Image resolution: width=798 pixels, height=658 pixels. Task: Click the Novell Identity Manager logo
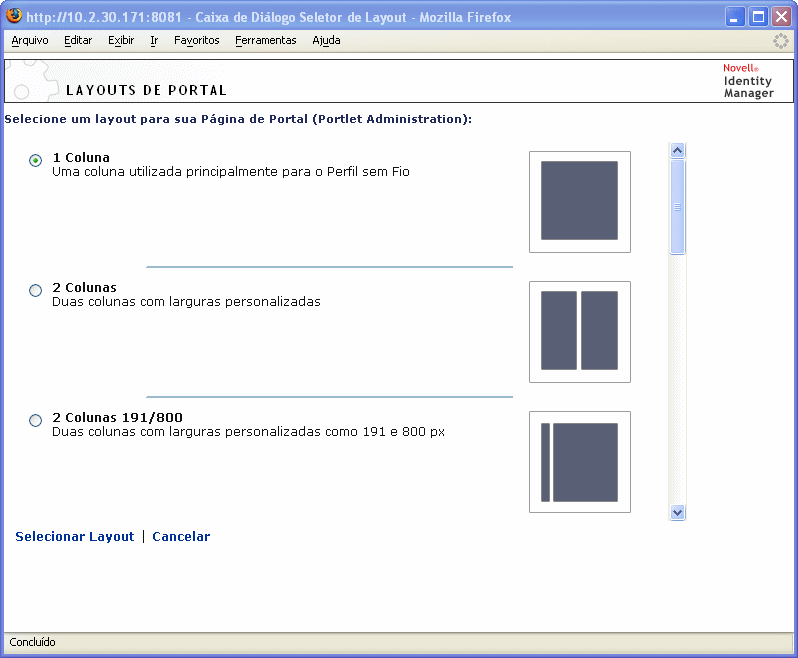click(748, 81)
